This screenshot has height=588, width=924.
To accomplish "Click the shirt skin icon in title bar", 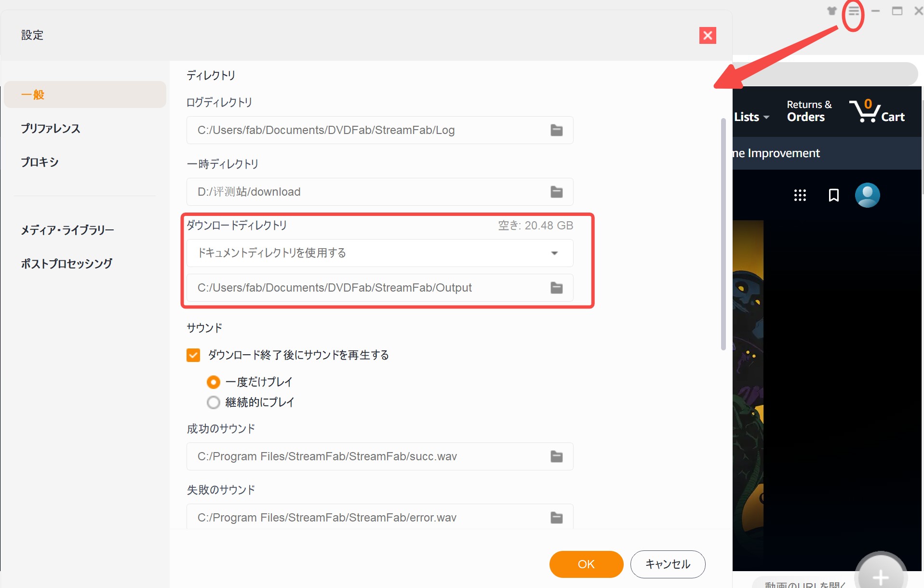I will click(832, 11).
